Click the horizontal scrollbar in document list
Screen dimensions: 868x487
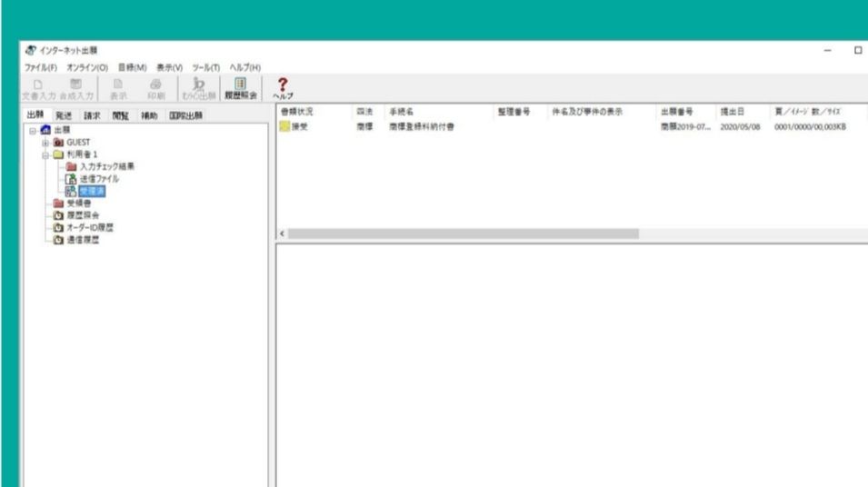pyautogui.click(x=464, y=234)
